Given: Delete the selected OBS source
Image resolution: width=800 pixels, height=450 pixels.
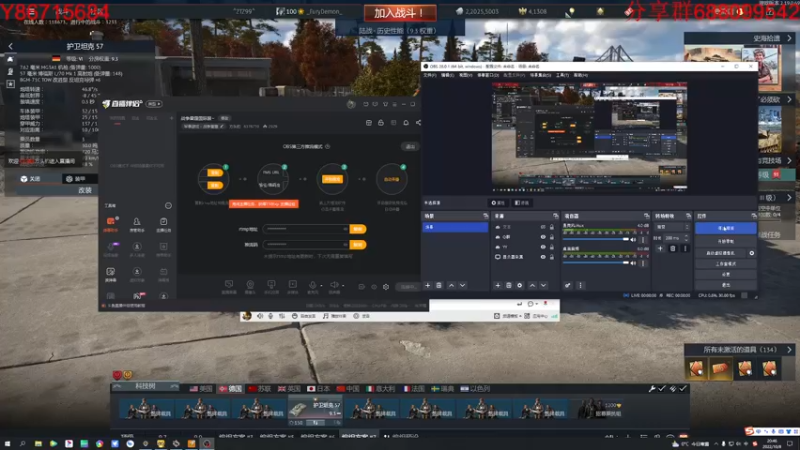Looking at the screenshot, I should 509,285.
